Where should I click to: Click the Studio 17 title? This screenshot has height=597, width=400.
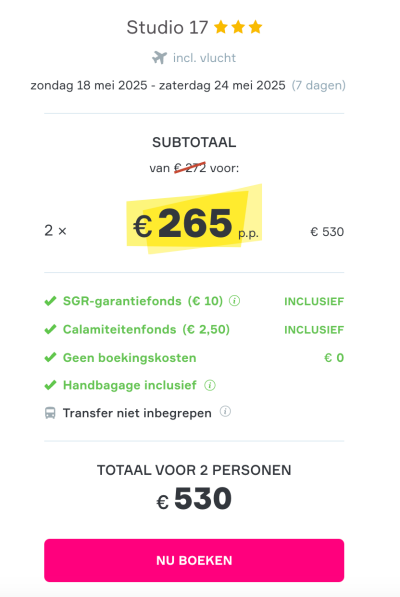coord(167,27)
